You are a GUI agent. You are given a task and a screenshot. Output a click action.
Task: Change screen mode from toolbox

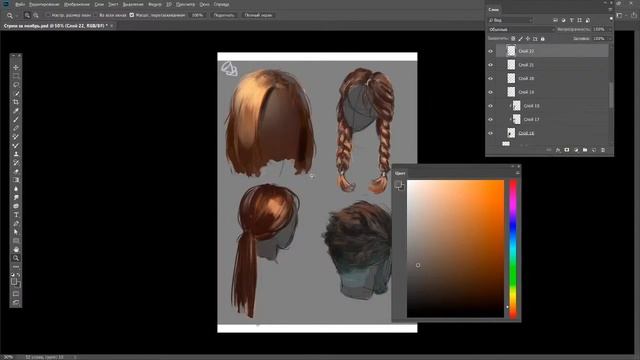pos(16,302)
